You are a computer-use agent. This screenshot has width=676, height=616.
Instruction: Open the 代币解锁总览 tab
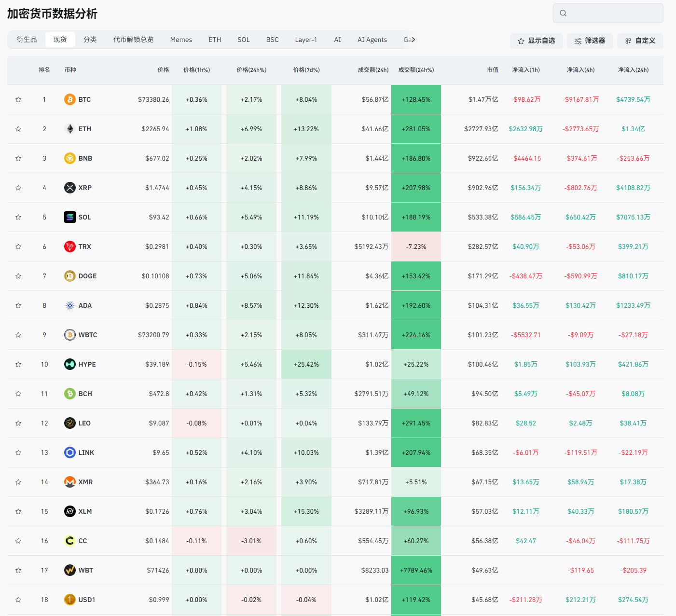click(133, 40)
